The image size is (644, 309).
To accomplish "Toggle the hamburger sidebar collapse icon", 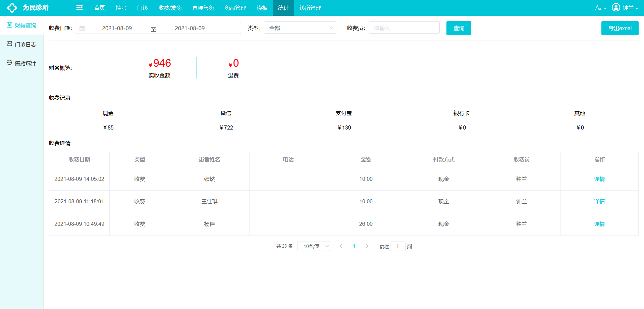I will 79,7.
